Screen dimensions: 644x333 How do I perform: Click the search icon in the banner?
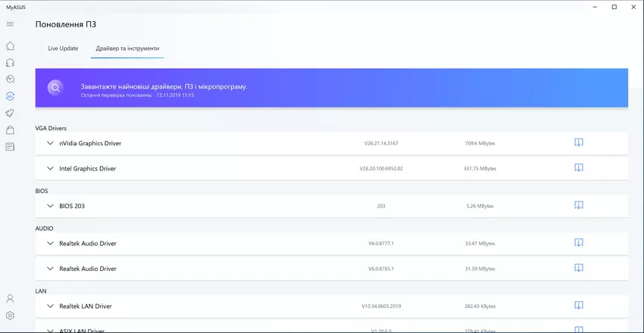(x=55, y=88)
